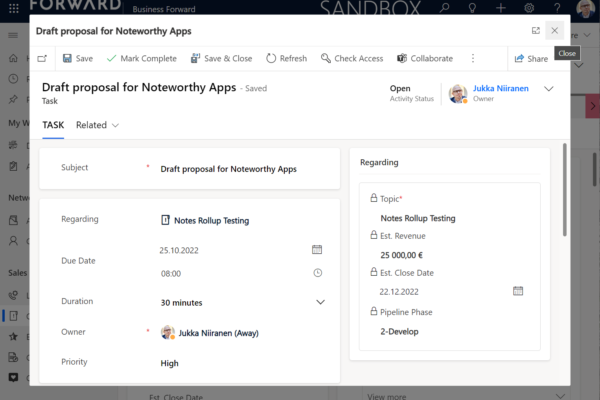Click the Collaborate button
This screenshot has width=600, height=400.
click(x=424, y=59)
